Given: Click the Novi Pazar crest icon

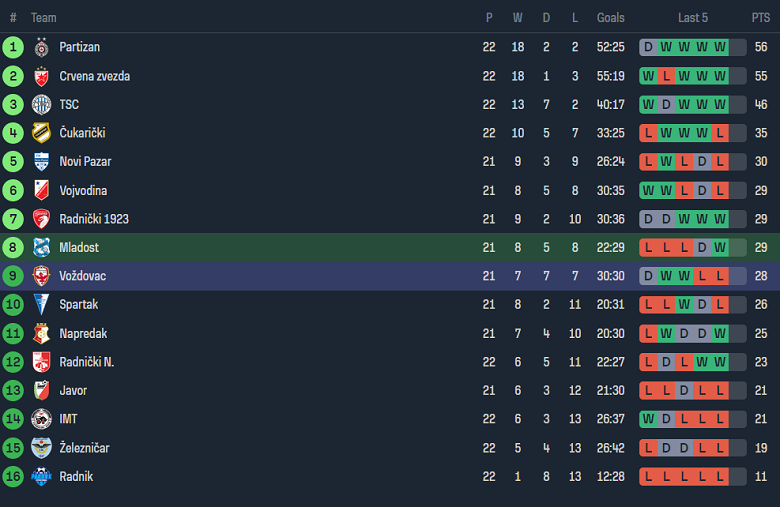Looking at the screenshot, I should pyautogui.click(x=41, y=162).
